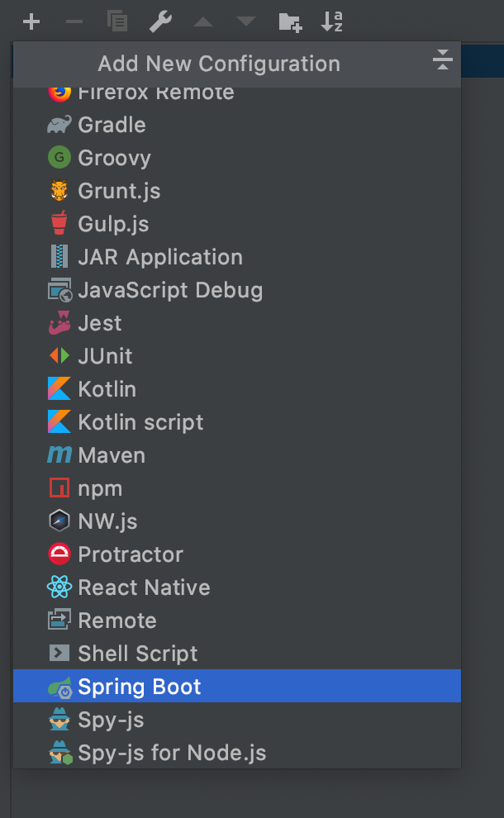Select the highlighted Spring Boot label
This screenshot has height=818, width=504.
(140, 687)
